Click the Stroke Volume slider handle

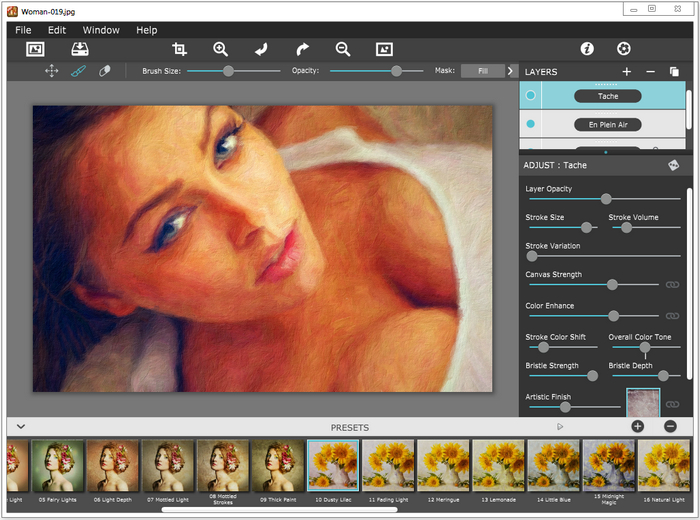point(626,228)
